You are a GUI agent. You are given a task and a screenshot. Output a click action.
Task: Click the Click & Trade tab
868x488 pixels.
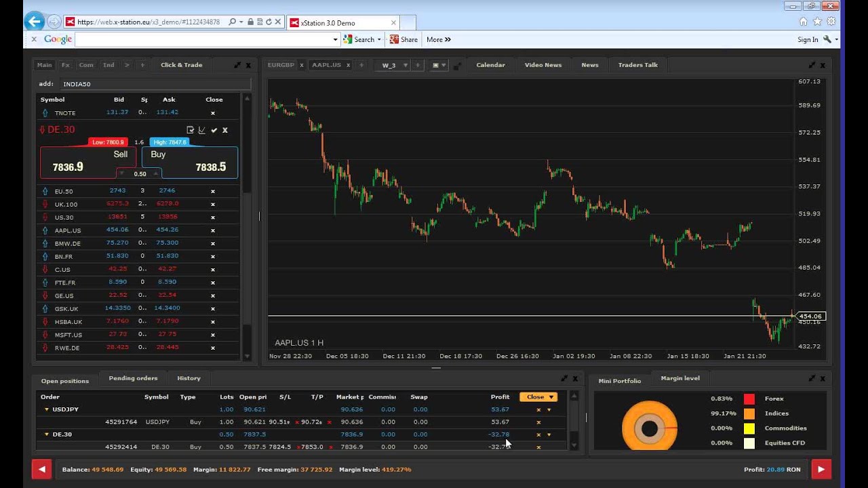click(x=181, y=65)
